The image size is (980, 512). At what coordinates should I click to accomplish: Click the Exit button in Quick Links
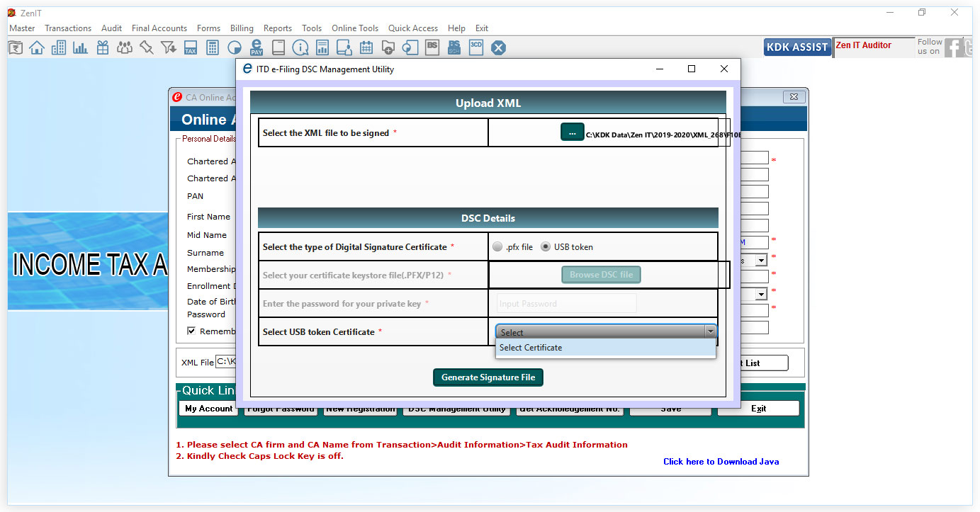click(x=758, y=409)
